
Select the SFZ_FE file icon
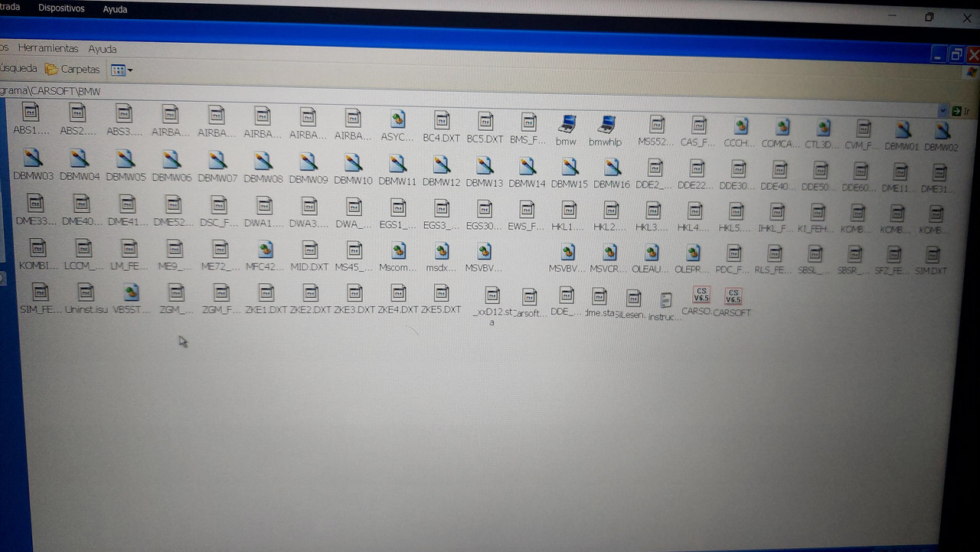(x=893, y=254)
